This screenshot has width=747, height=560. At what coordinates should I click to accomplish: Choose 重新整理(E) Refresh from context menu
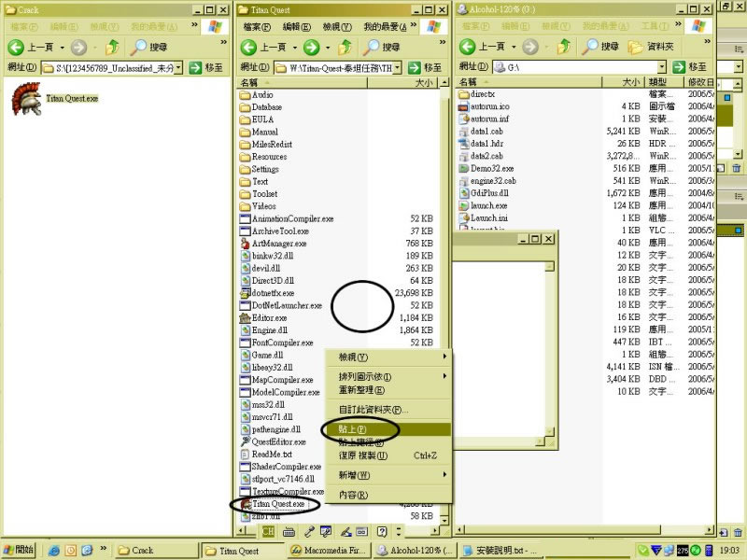coord(388,390)
